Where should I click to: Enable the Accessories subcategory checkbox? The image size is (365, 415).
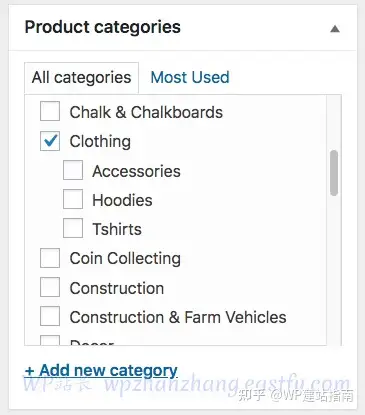[x=73, y=170]
